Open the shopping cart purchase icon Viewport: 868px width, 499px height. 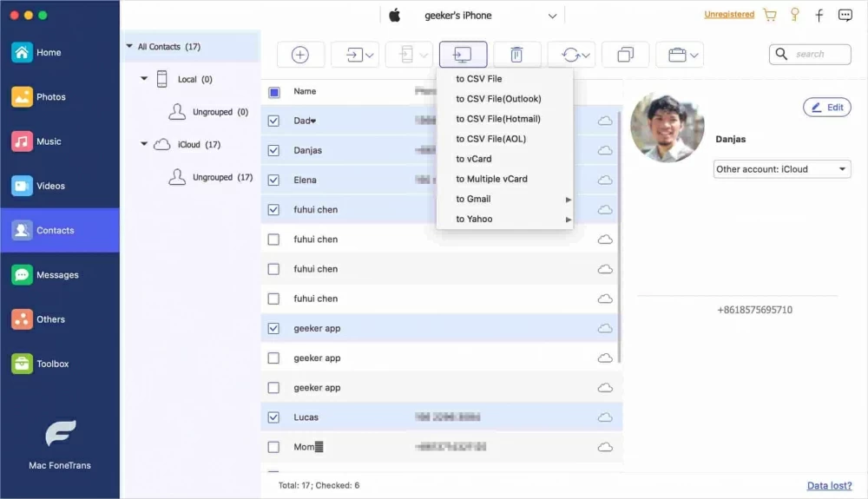(x=770, y=16)
